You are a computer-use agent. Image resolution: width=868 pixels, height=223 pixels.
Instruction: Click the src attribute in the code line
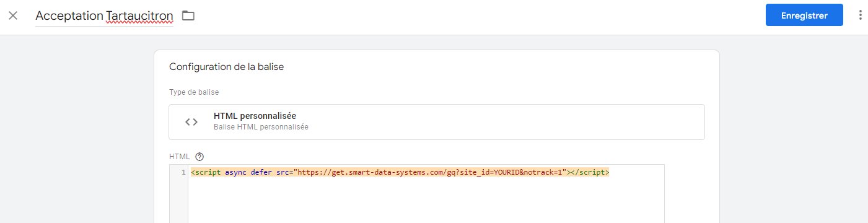283,172
